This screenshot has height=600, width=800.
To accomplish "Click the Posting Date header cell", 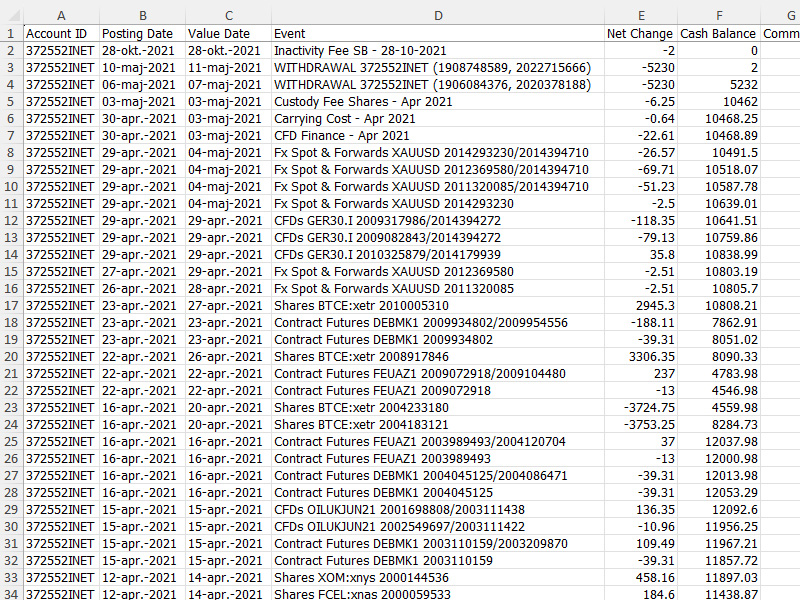I will tap(142, 33).
